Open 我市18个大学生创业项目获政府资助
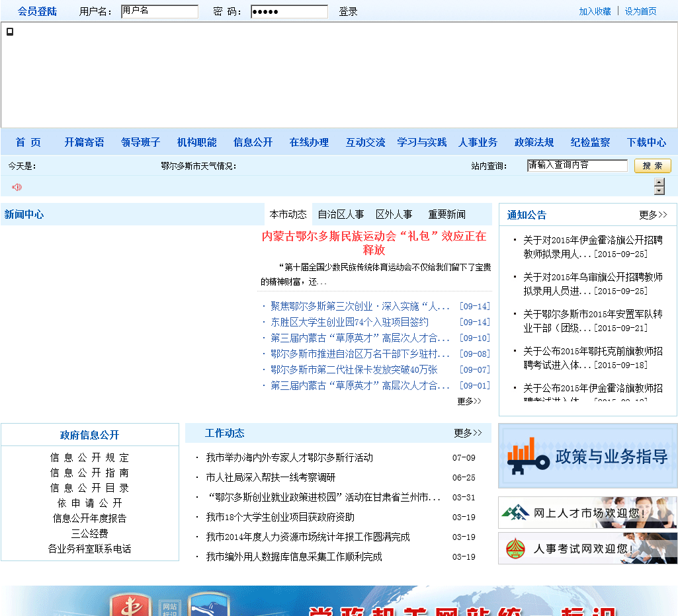The height and width of the screenshot is (616, 678). pos(280,517)
